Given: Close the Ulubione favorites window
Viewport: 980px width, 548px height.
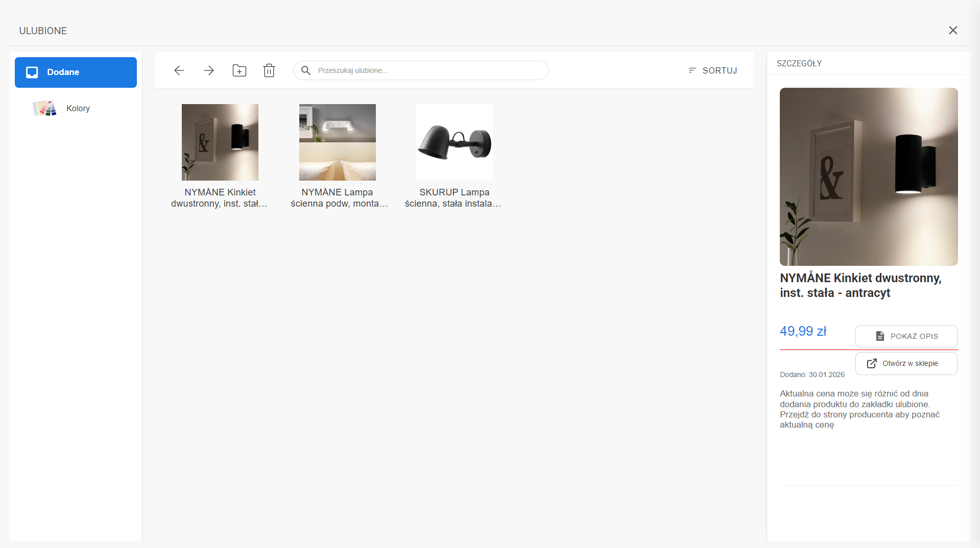Looking at the screenshot, I should point(953,31).
